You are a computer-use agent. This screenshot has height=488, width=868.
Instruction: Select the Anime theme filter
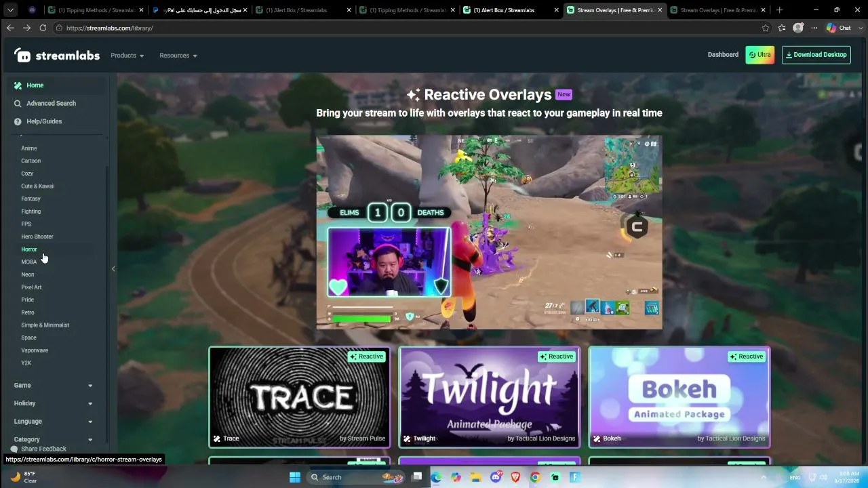pos(29,148)
